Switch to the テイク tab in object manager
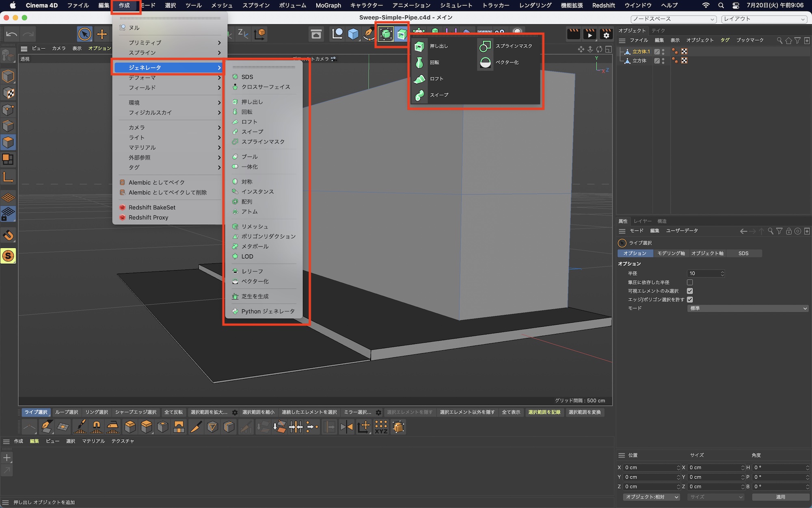Screen dimensions: 812x508 659,30
